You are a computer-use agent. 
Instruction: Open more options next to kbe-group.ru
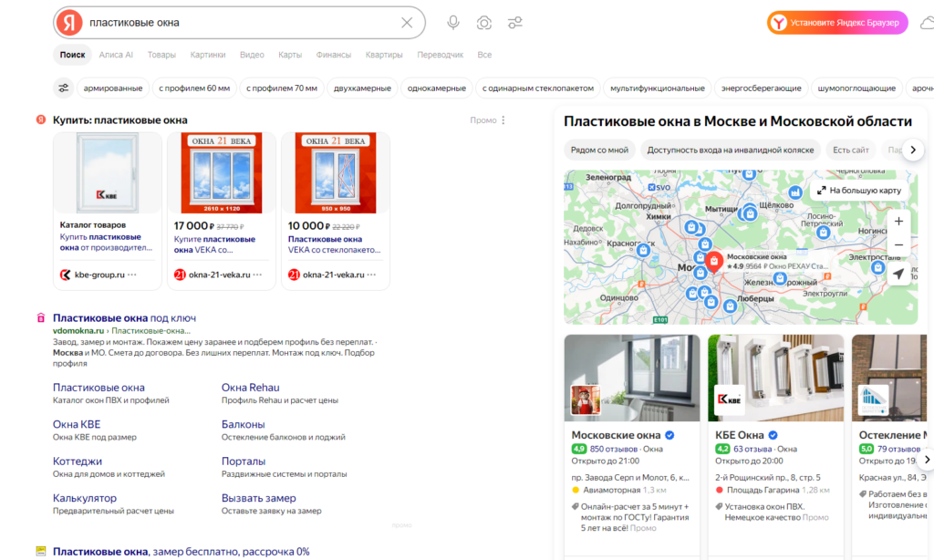[132, 275]
